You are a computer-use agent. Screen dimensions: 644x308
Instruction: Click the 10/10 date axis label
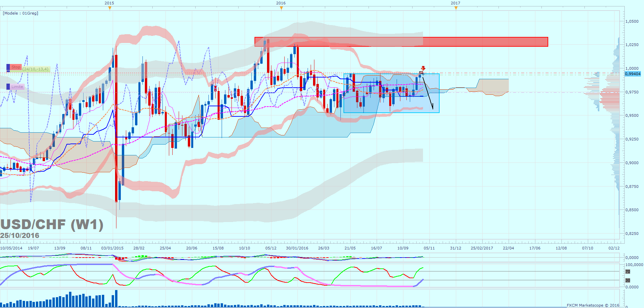244,248
